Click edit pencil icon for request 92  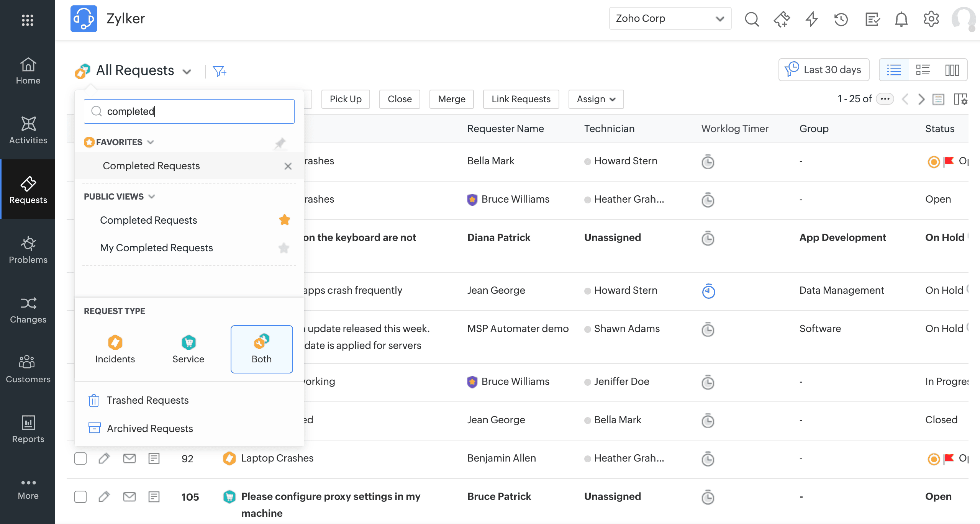pos(104,458)
